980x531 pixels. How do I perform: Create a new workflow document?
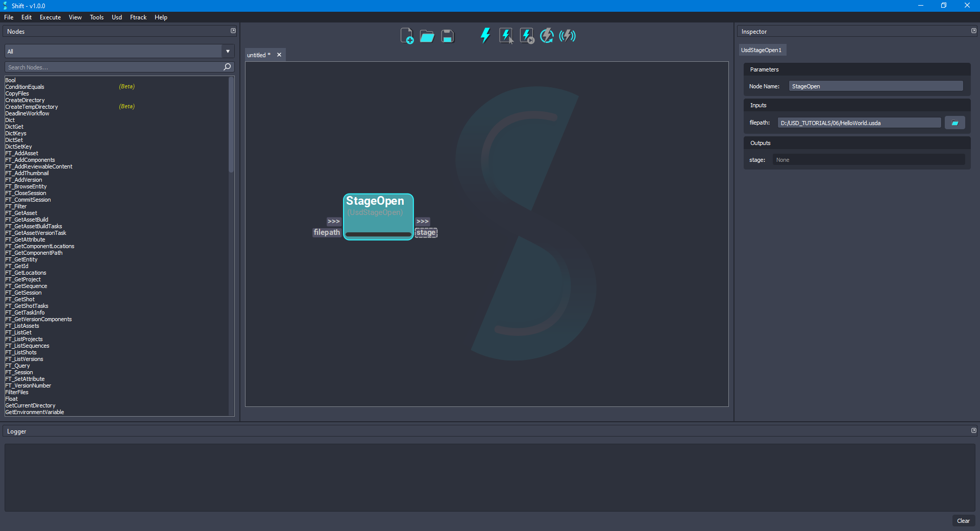click(406, 36)
